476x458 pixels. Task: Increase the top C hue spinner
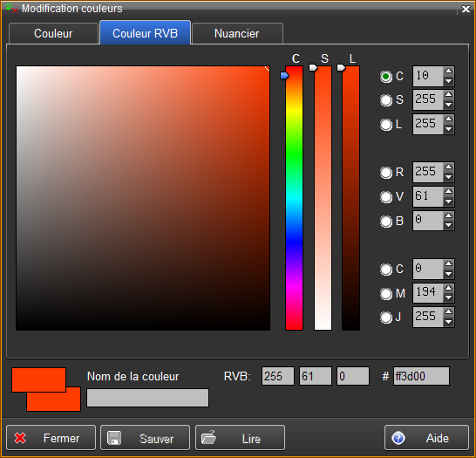pyautogui.click(x=448, y=71)
